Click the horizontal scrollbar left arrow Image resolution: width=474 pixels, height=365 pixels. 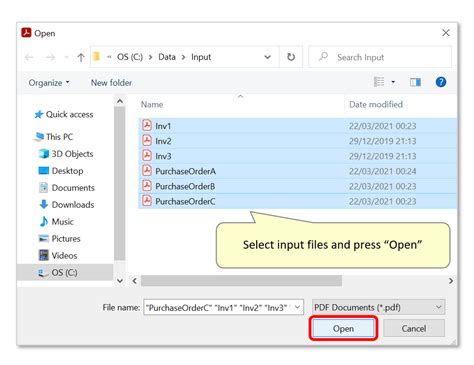click(134, 281)
